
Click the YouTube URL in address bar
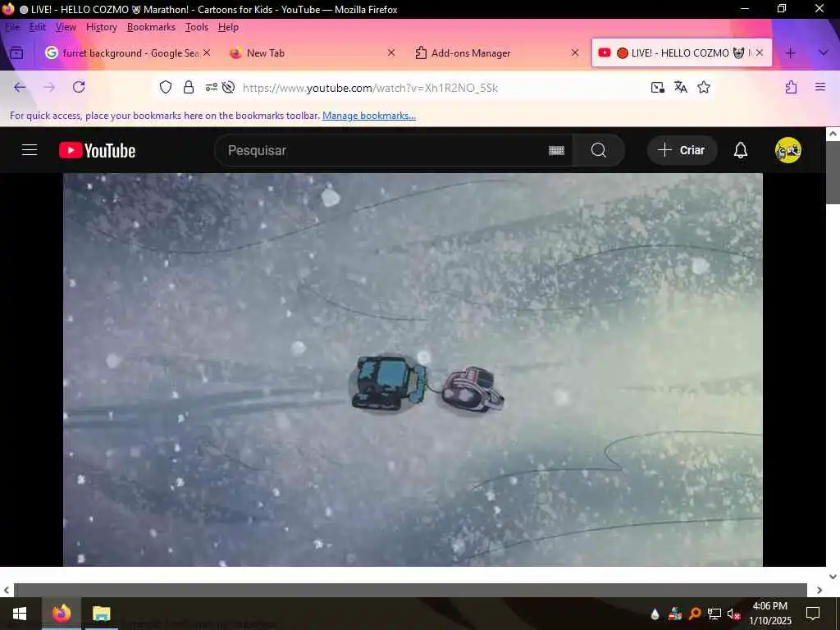[370, 88]
